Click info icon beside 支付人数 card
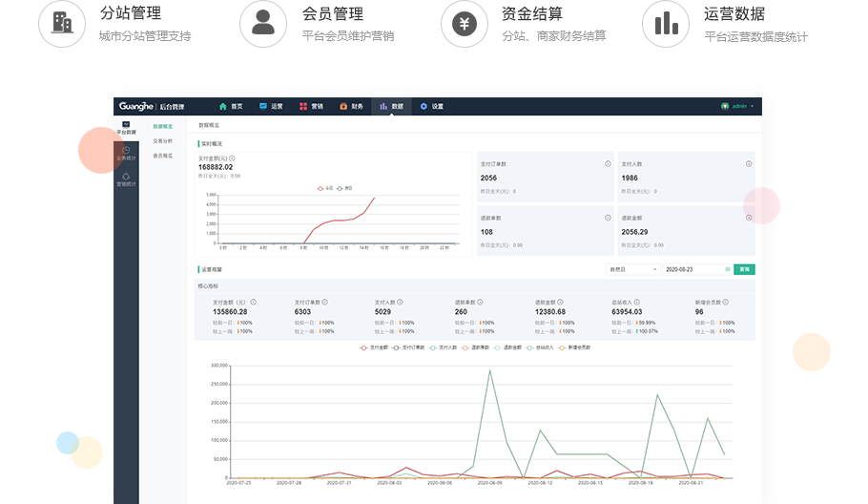 749,164
